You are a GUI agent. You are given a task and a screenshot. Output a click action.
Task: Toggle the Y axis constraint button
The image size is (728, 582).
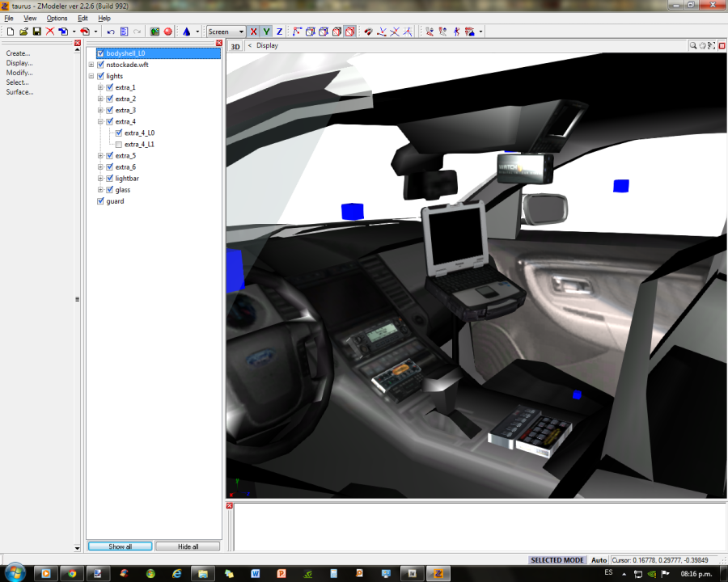[266, 32]
